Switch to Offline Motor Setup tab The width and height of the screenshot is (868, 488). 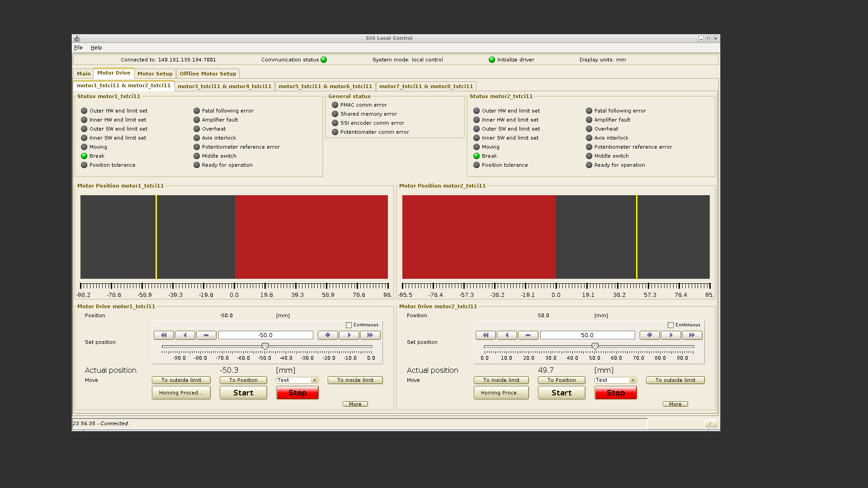[x=208, y=74]
